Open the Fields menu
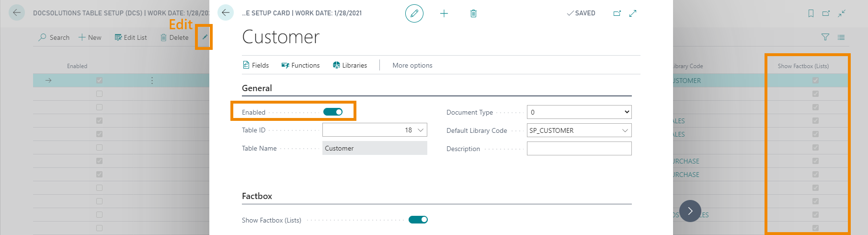Screen dimensions: 868x235 click(x=256, y=65)
